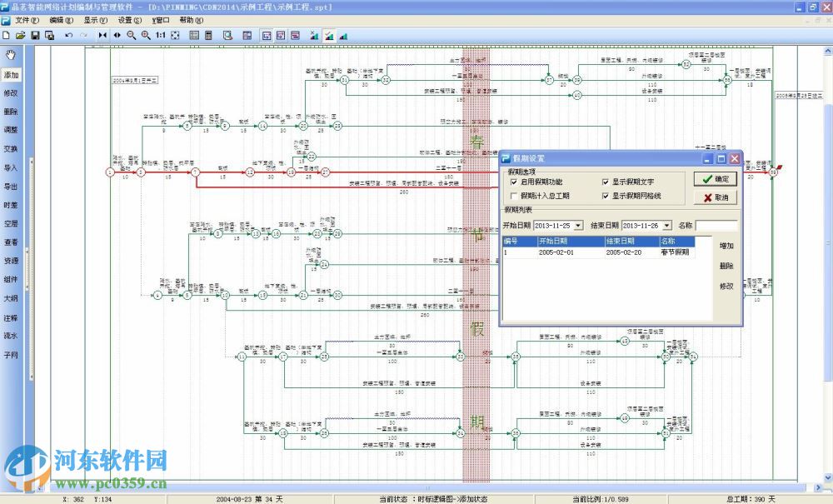Click the zoom out magnifier icon
This screenshot has width=833, height=504.
[x=132, y=36]
